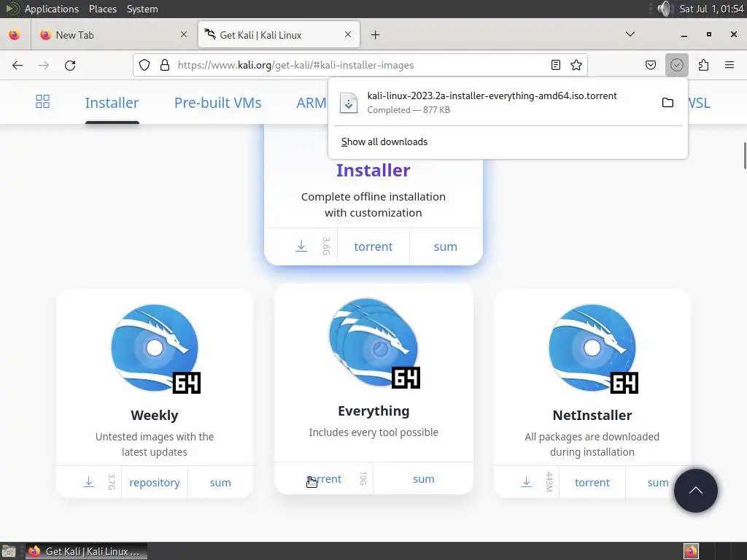This screenshot has width=747, height=560.
Task: Open the Firefox hamburger menu
Action: tap(729, 65)
